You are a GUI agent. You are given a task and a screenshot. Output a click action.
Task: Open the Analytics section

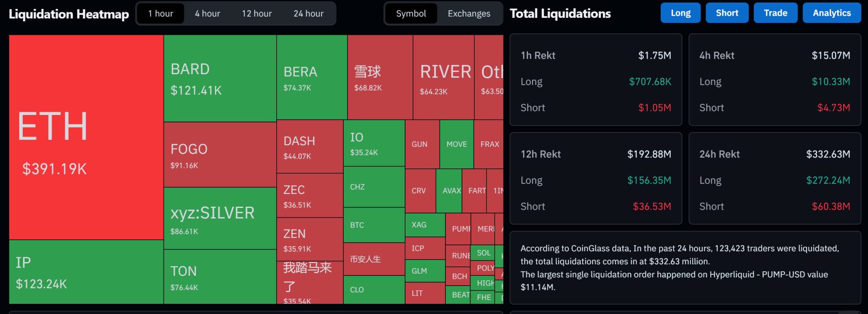click(x=831, y=13)
